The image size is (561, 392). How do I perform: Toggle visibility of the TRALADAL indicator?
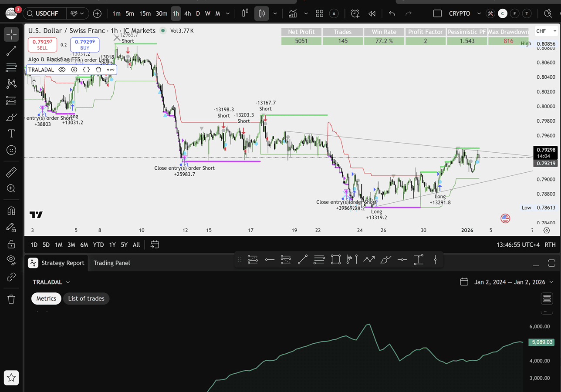pyautogui.click(x=62, y=70)
